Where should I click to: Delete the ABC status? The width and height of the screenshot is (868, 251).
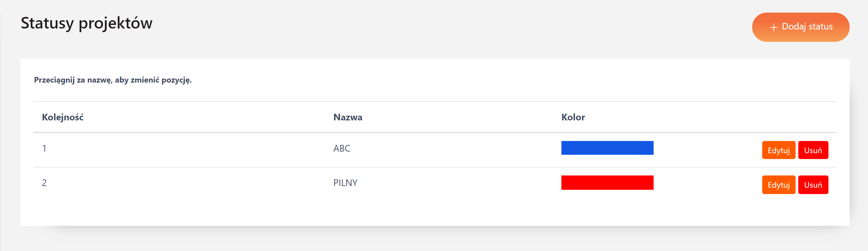click(813, 150)
